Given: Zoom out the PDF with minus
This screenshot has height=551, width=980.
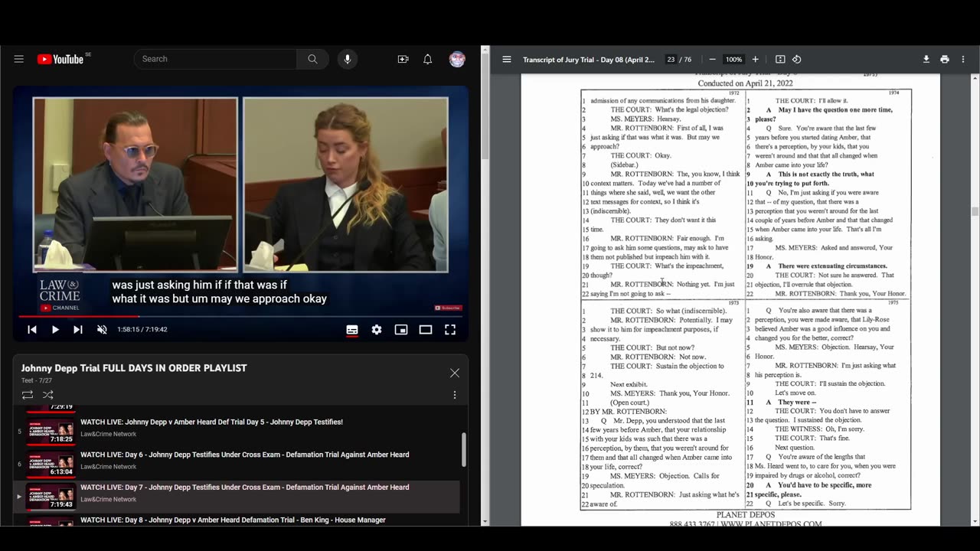Looking at the screenshot, I should pyautogui.click(x=712, y=59).
